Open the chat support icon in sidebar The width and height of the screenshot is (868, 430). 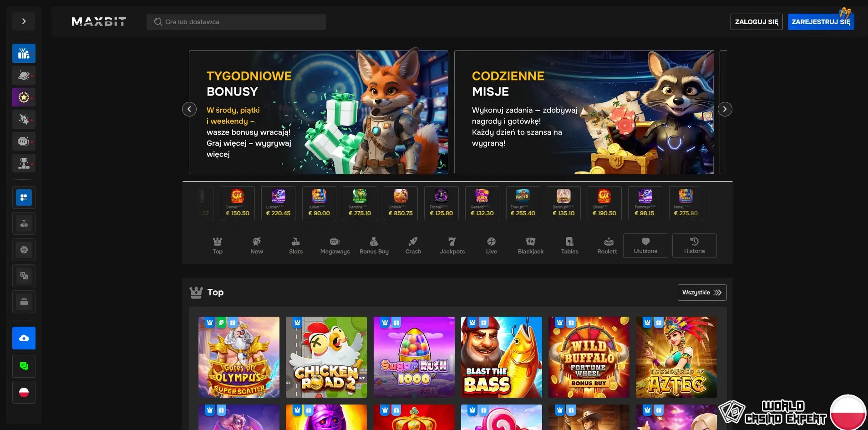pos(24,366)
